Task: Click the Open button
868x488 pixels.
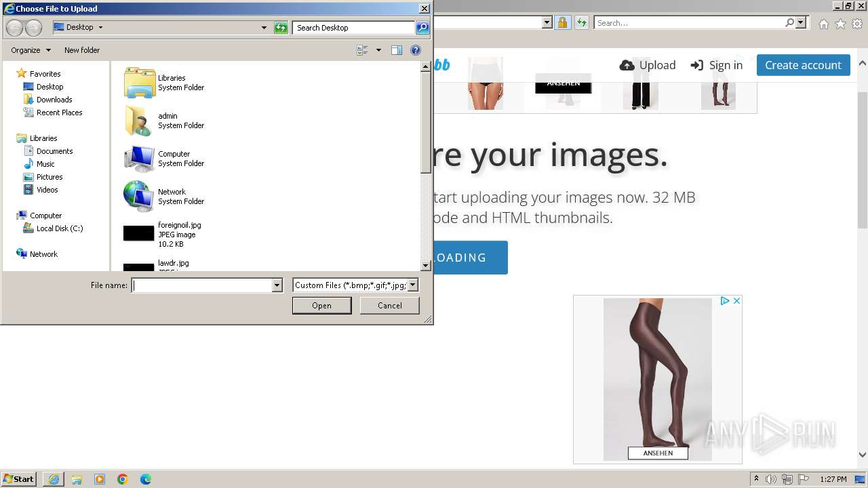Action: point(321,306)
